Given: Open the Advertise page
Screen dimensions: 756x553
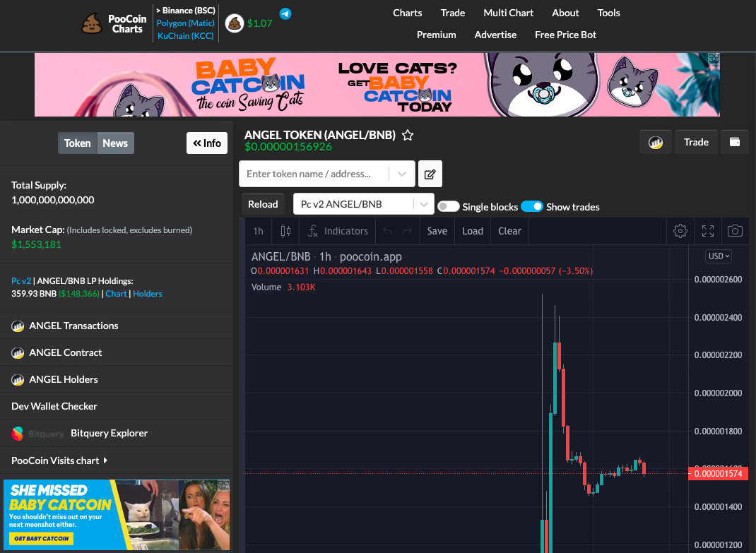Looking at the screenshot, I should point(496,35).
